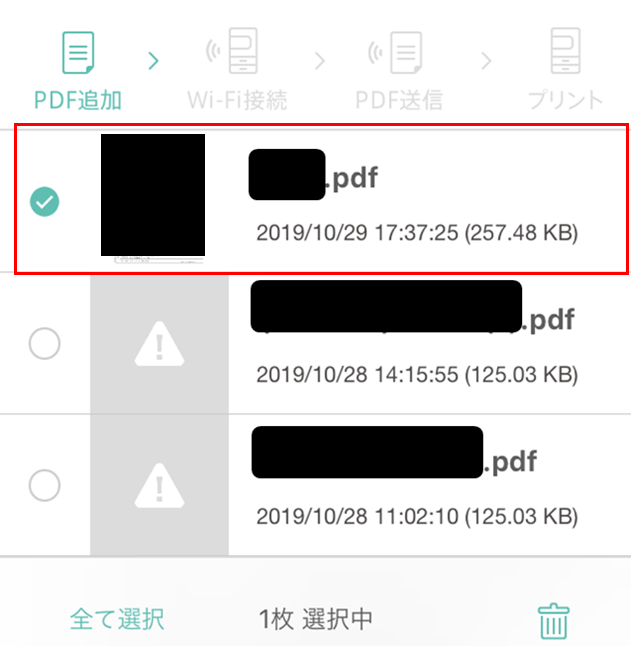Open the PDF dated 2019/10/29 17:37:25
632x655 pixels.
[x=322, y=199]
